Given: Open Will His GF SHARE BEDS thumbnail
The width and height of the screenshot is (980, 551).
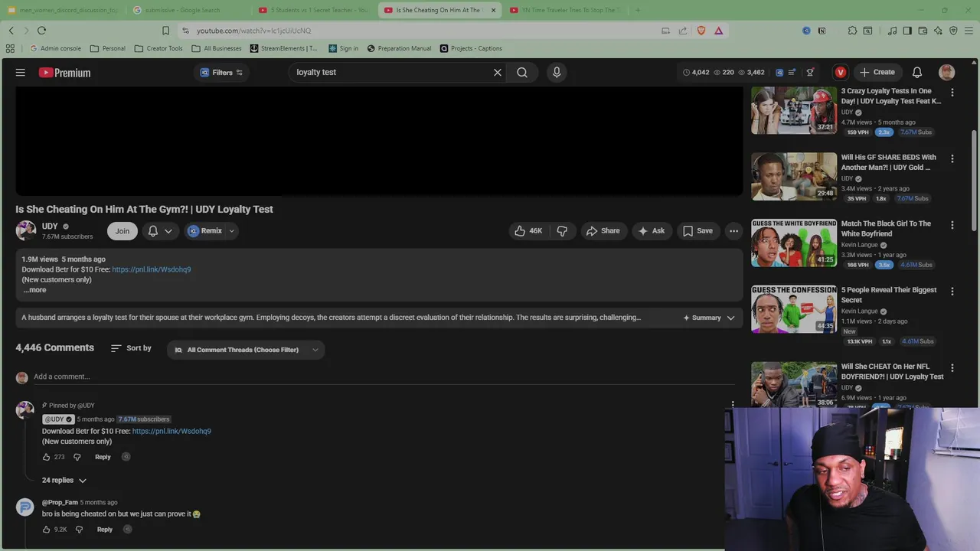Looking at the screenshot, I should tap(794, 177).
